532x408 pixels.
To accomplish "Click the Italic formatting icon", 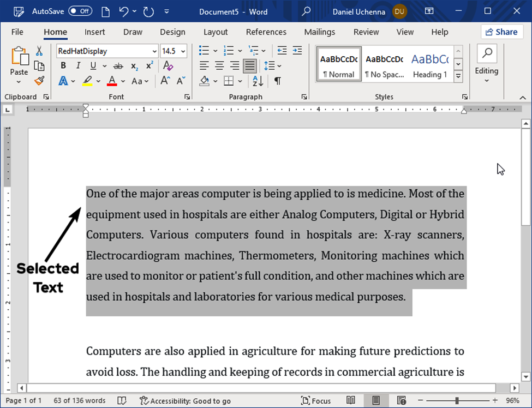I will (78, 66).
